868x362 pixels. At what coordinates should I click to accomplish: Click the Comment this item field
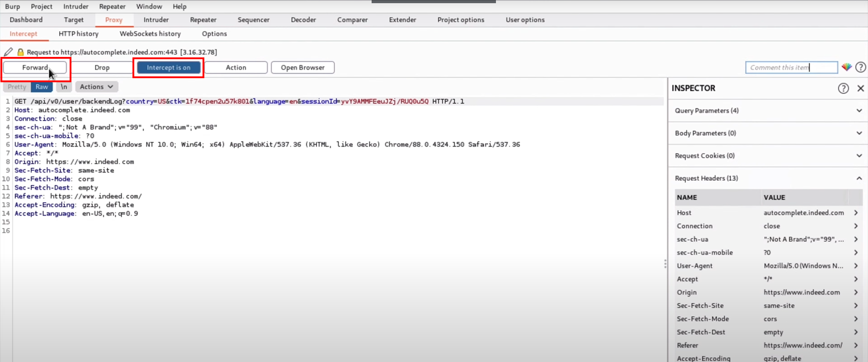point(791,67)
